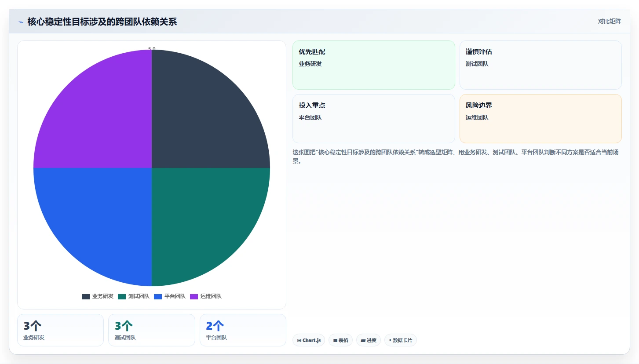Screen dimensions: 639x364
Task: Click 业务研发 text in 优先匹配 card
Action: tap(310, 64)
